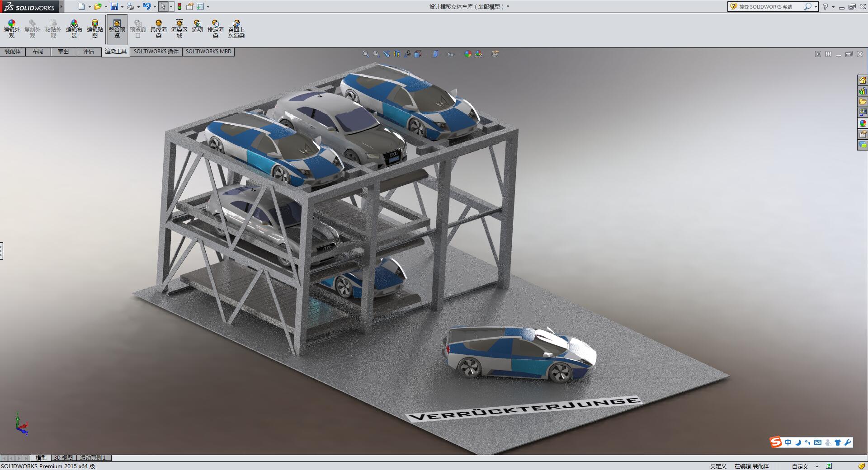Expand the New document dropdown arrow
The height and width of the screenshot is (470, 868).
90,7
